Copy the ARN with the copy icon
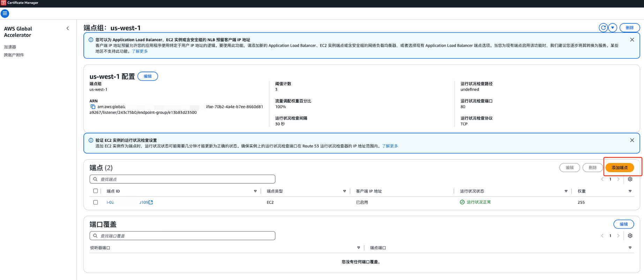The width and height of the screenshot is (644, 280). [x=93, y=107]
